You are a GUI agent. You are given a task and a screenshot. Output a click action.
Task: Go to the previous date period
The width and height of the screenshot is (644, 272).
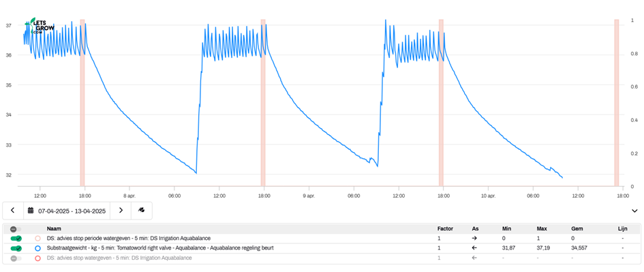pos(13,211)
